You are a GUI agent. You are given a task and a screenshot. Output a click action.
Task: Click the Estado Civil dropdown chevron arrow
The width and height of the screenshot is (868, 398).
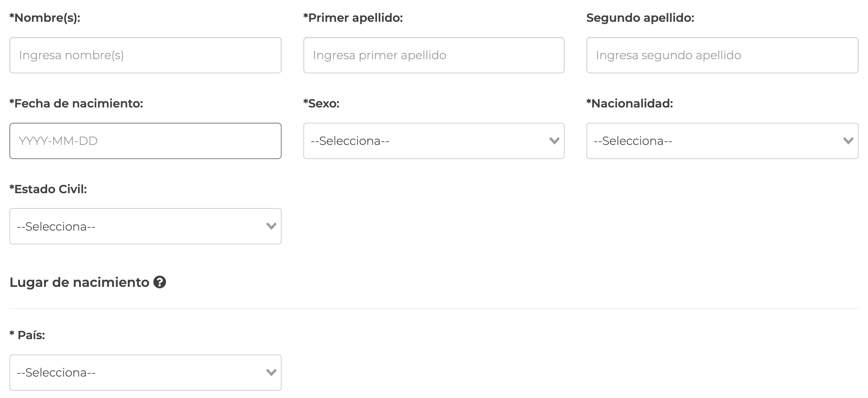point(271,227)
